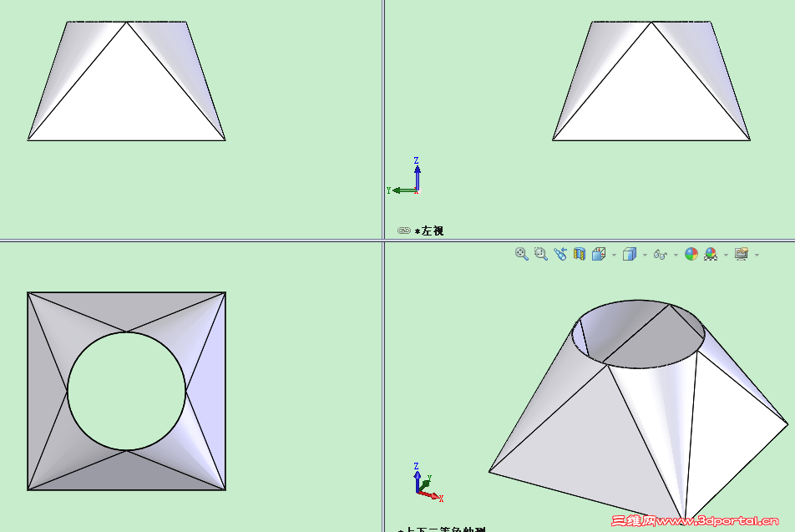Activate the Zoom to Area tool

pos(540,254)
